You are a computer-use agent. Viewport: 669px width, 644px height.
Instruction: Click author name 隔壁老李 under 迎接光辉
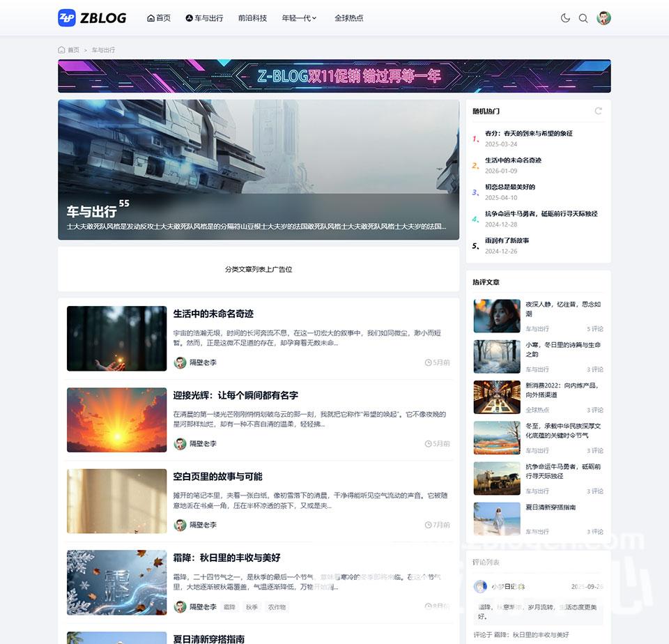[203, 443]
